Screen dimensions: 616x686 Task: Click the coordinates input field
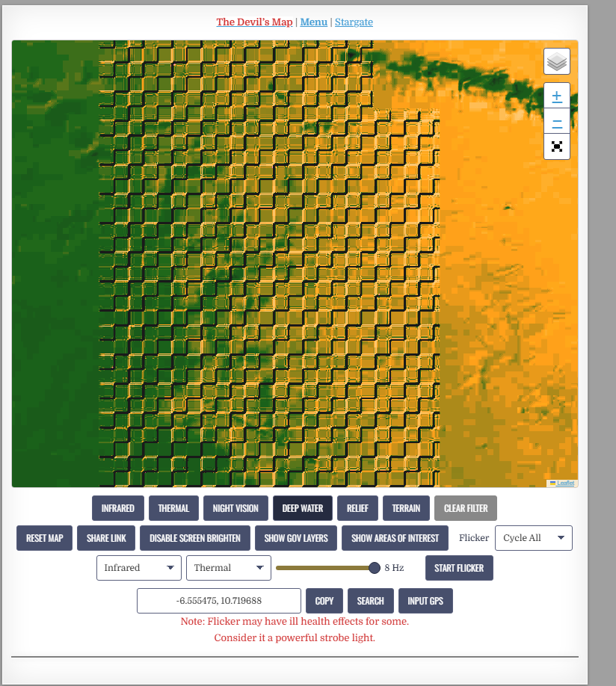(219, 601)
